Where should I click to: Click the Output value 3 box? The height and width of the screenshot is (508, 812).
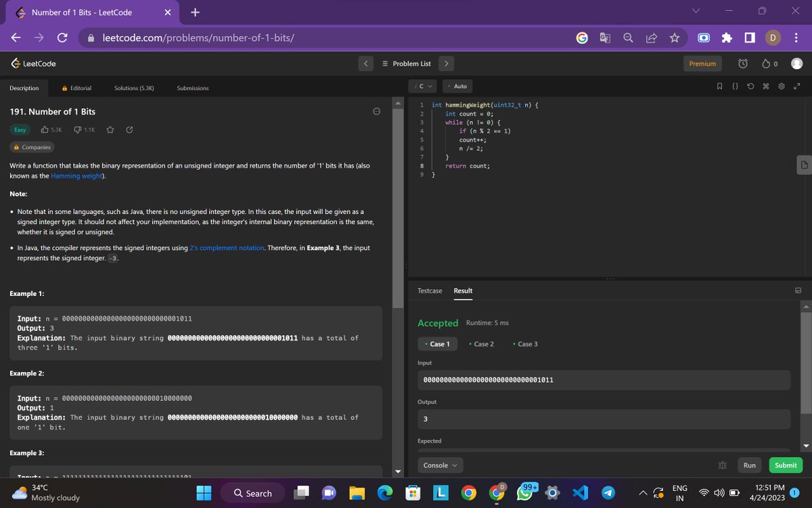604,419
